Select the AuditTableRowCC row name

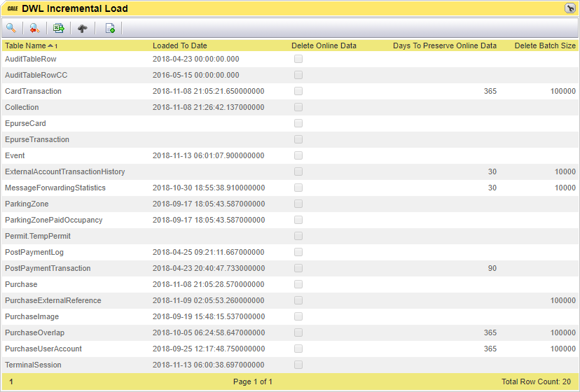click(x=36, y=75)
